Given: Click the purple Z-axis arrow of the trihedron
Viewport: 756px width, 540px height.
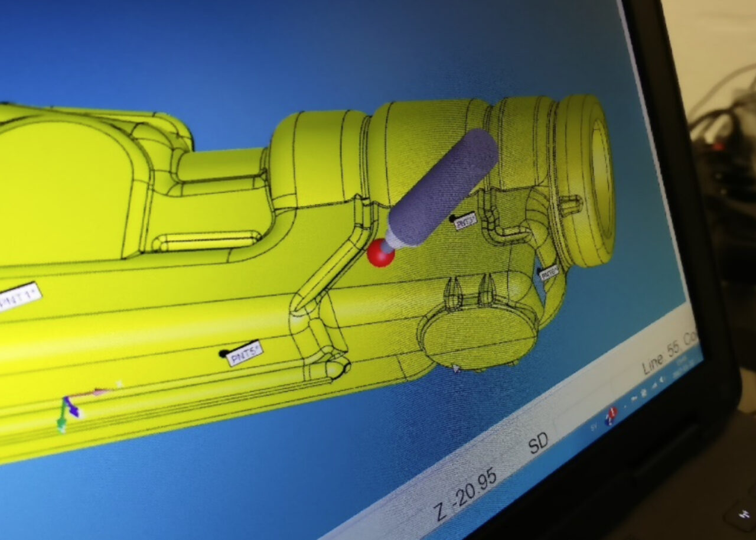Looking at the screenshot, I should point(72,411).
